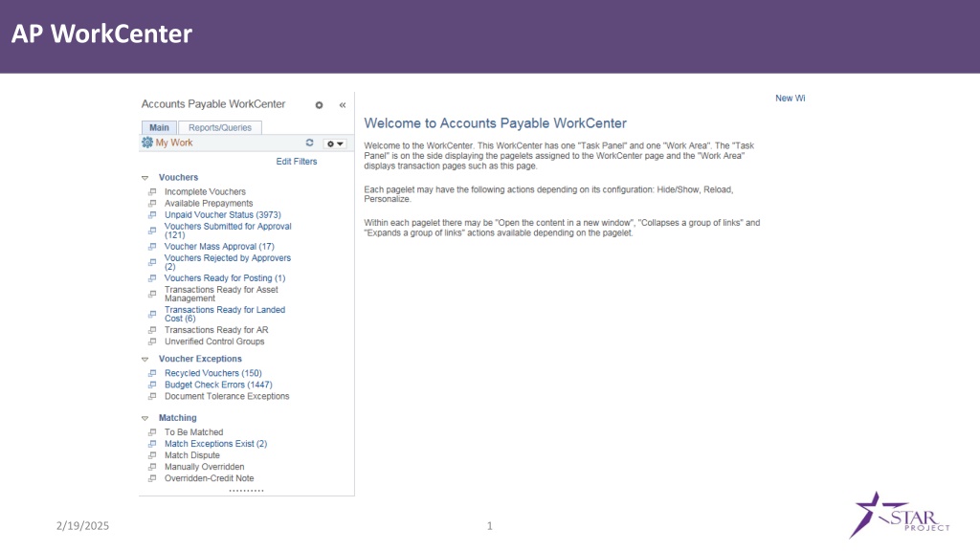
Task: Open new-window icon beside Transactions Ready for Asset Management
Action: click(x=152, y=294)
